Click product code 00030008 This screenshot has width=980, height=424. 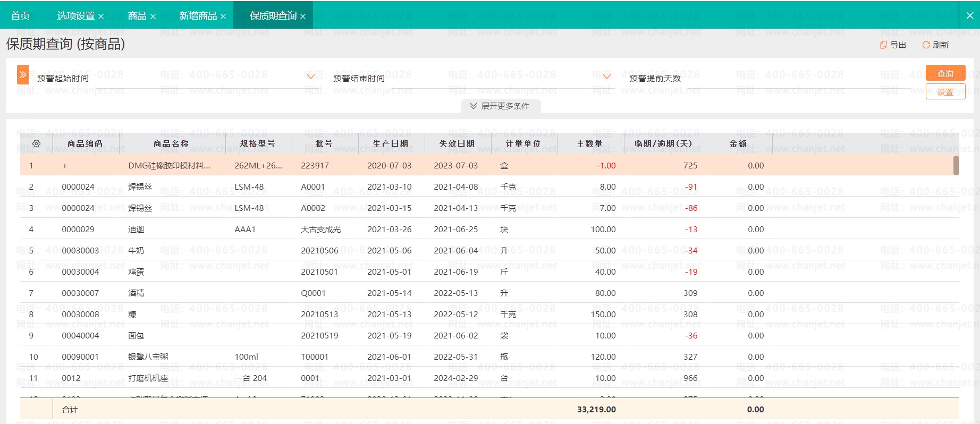point(81,315)
